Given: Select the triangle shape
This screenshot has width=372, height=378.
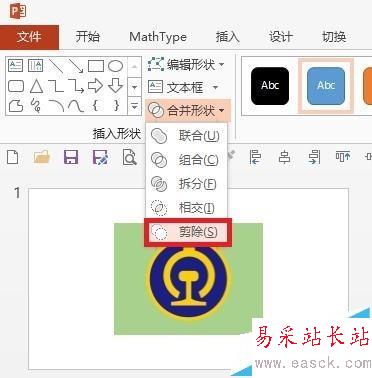Looking at the screenshot, I should (36, 86).
